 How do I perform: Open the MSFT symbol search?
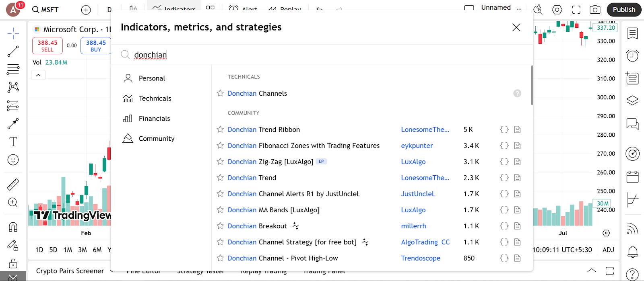[45, 10]
